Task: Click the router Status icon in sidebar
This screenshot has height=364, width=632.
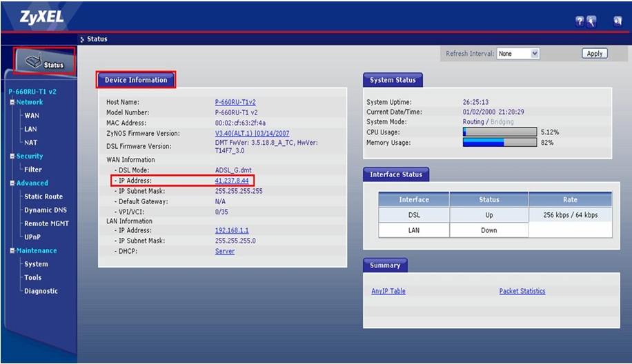Action: [x=44, y=61]
